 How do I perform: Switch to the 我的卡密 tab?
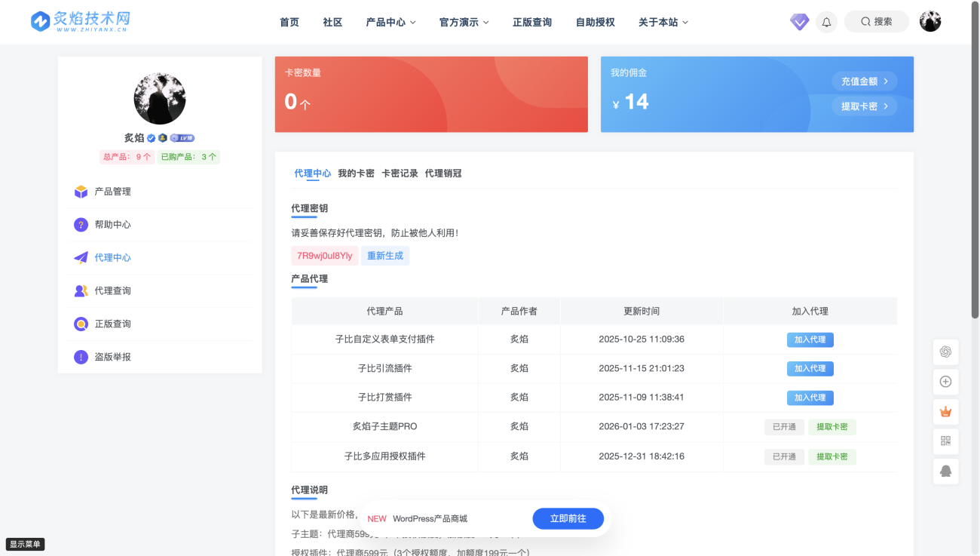click(356, 174)
